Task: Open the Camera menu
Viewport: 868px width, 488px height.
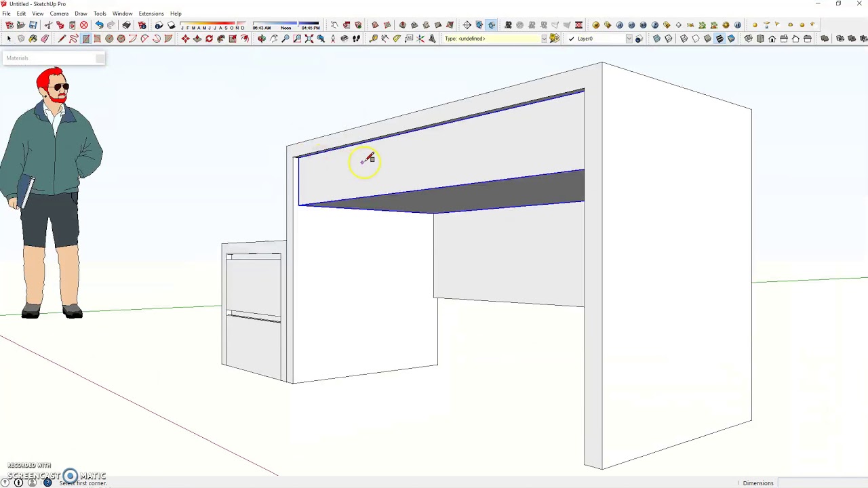Action: (59, 14)
